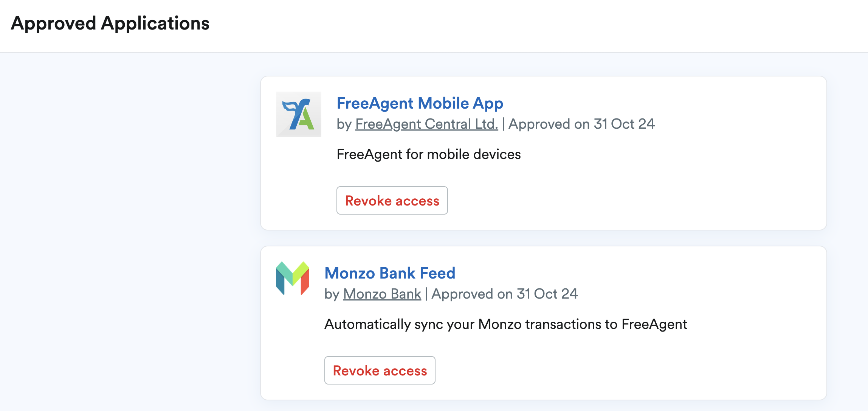
Task: Click the 'FreeAgent for mobile devices' description
Action: [429, 154]
